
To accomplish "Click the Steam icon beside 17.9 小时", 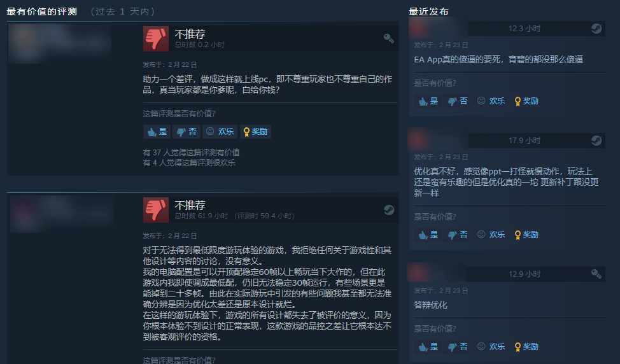I will (x=596, y=140).
